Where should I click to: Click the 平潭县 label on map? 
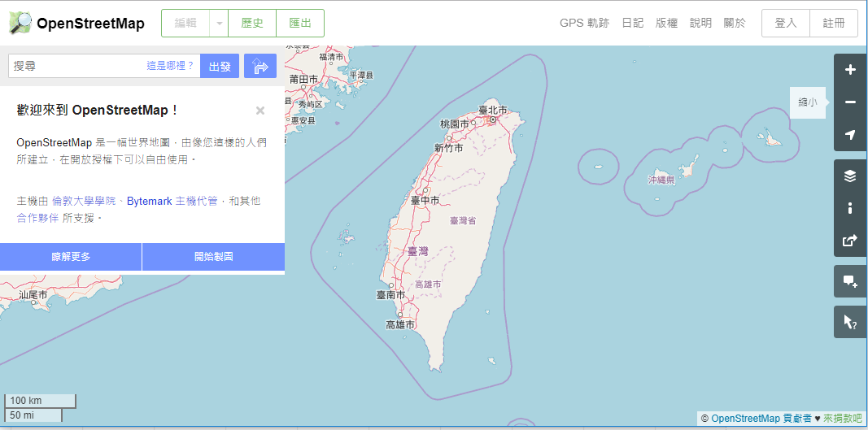pos(361,75)
